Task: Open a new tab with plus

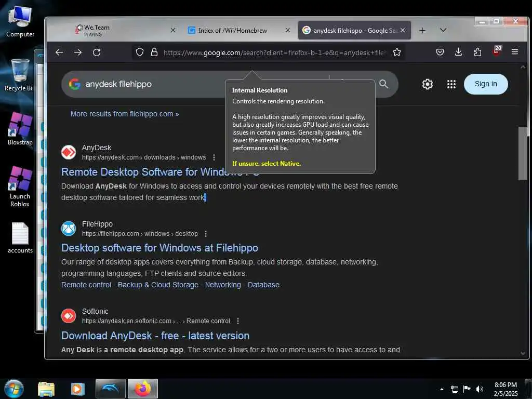Action: 422,31
